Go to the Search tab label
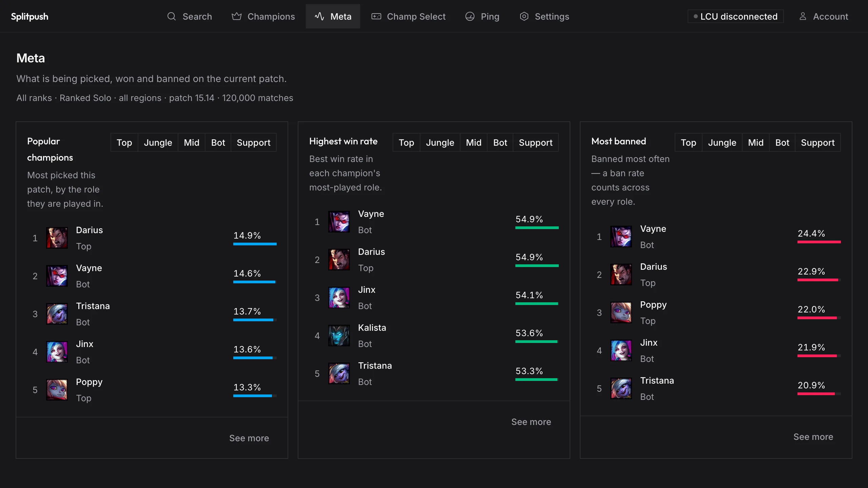Screen dimensions: 868x488 (197, 16)
